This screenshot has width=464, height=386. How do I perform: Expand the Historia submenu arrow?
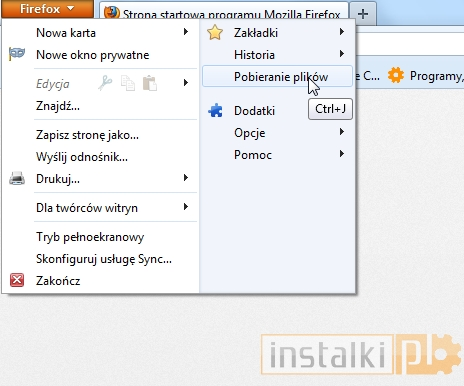coord(342,54)
